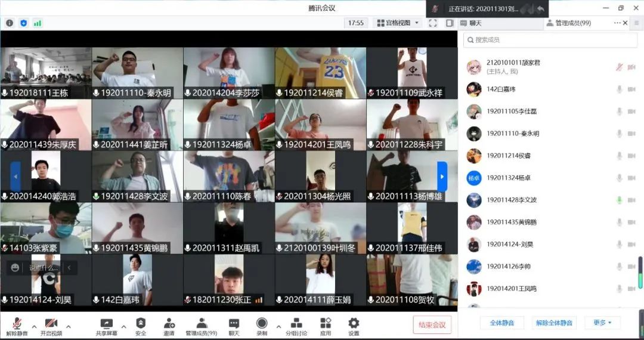Toggle 开启视频 camera button
This screenshot has height=340, width=644.
51,323
